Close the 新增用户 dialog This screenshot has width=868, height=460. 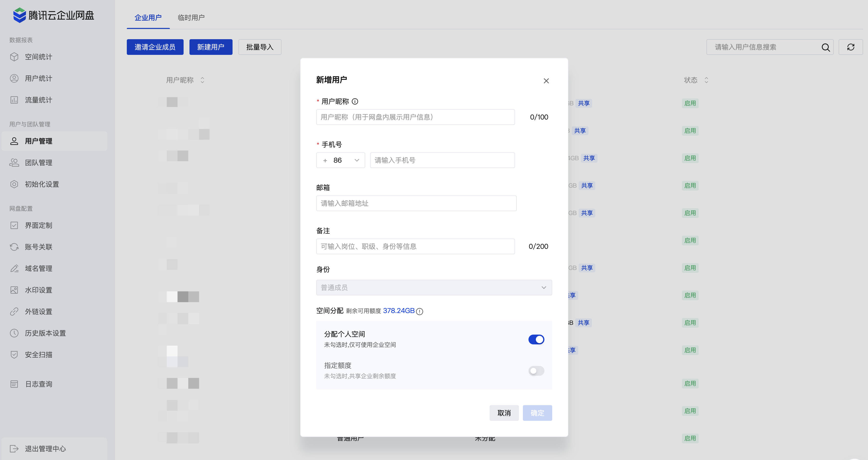[x=546, y=81]
